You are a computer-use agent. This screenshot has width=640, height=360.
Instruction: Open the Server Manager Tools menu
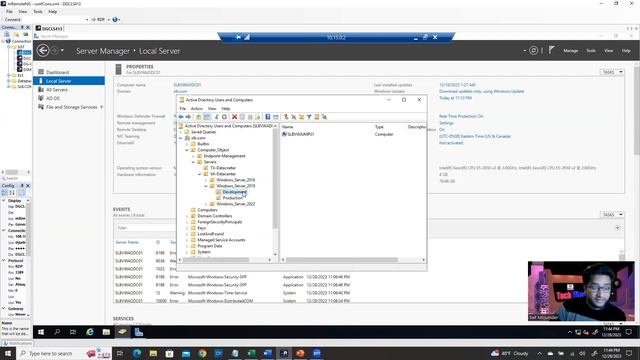[x=591, y=51]
